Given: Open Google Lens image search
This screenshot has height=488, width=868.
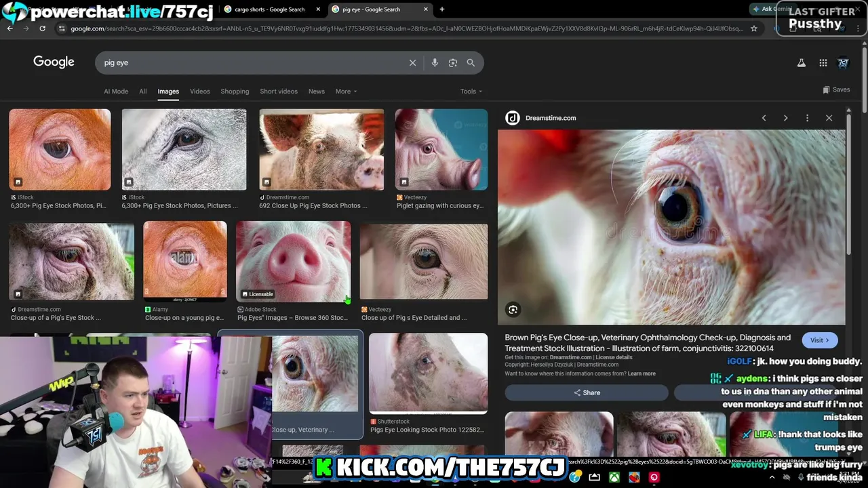Looking at the screenshot, I should pyautogui.click(x=453, y=62).
